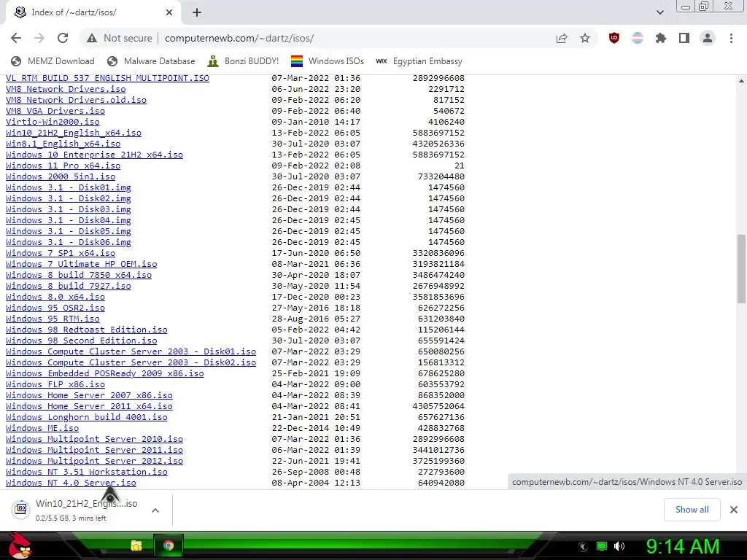747x560 pixels.
Task: Go back to the previous page
Action: pyautogui.click(x=16, y=38)
